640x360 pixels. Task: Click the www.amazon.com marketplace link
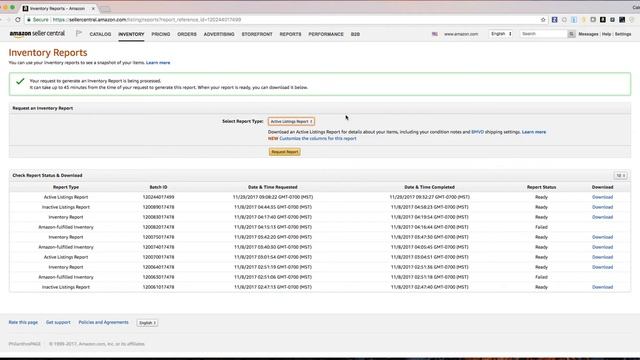(461, 34)
